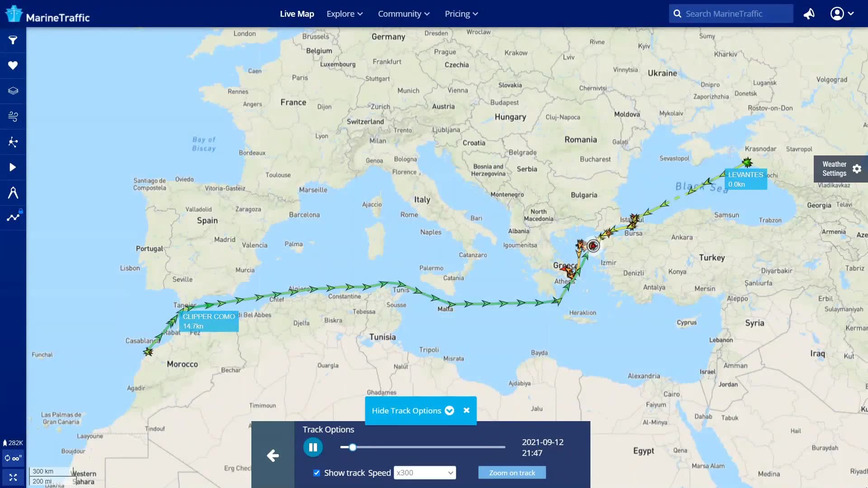Click the Italy country label

tap(422, 199)
